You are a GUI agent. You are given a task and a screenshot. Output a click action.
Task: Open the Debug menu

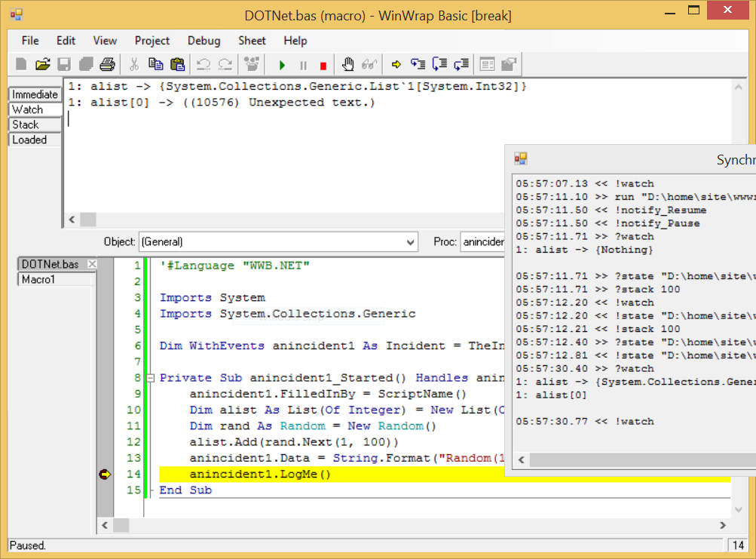click(204, 41)
